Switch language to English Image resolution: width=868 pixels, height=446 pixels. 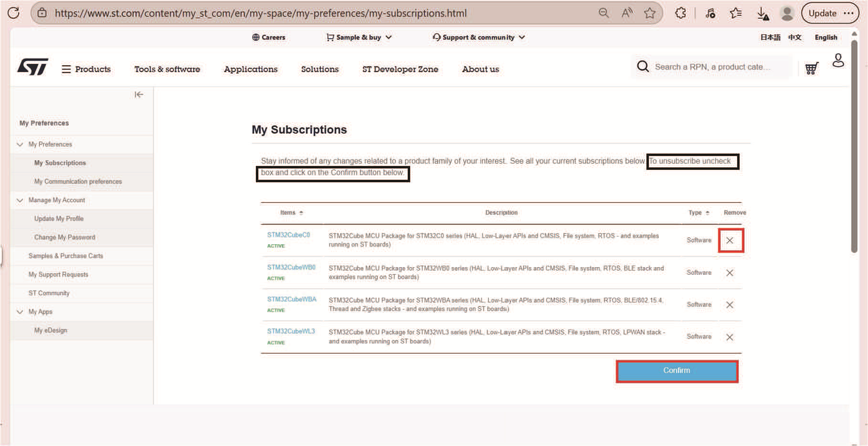point(826,37)
